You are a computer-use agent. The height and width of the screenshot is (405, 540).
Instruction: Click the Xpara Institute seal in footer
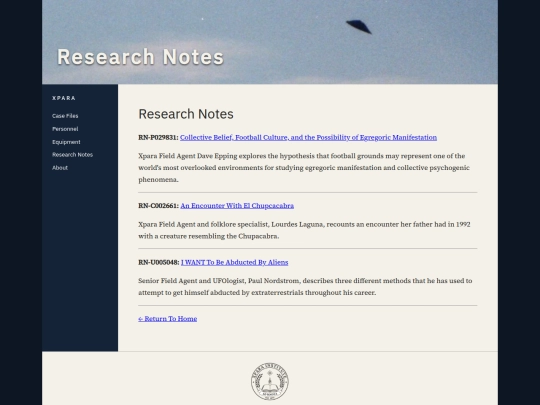(270, 382)
